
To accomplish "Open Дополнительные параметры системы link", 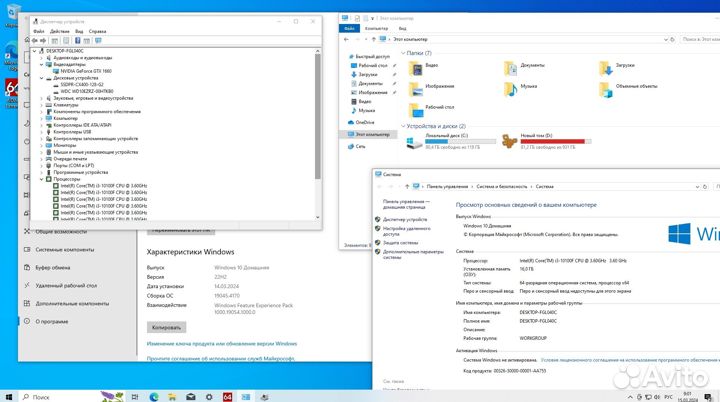I will click(x=413, y=255).
